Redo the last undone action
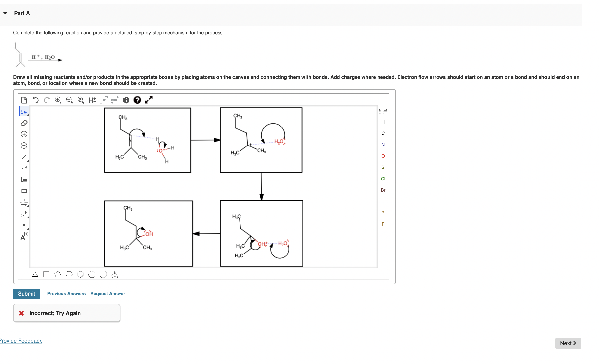Image resolution: width=599 pixels, height=364 pixels. click(x=47, y=100)
